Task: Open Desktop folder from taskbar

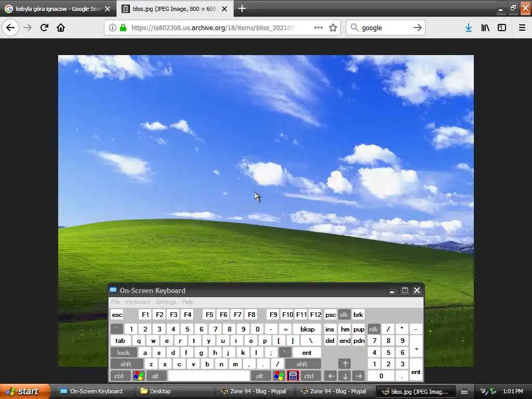Action: click(x=175, y=391)
